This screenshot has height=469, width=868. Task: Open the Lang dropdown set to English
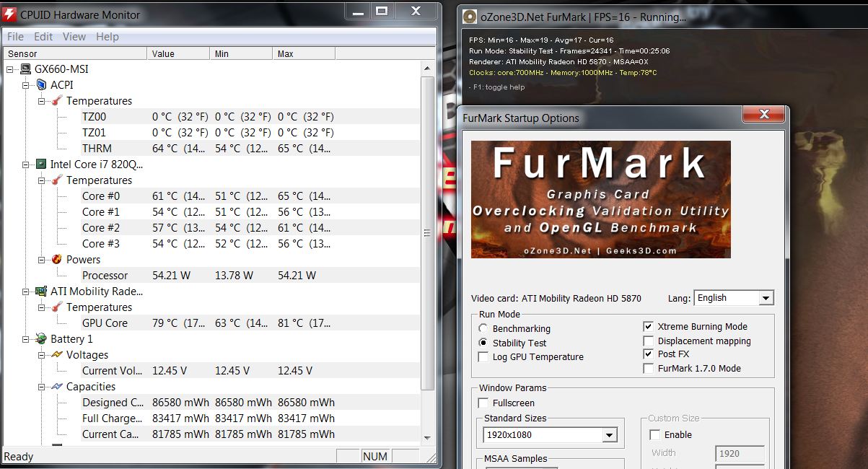(x=733, y=298)
